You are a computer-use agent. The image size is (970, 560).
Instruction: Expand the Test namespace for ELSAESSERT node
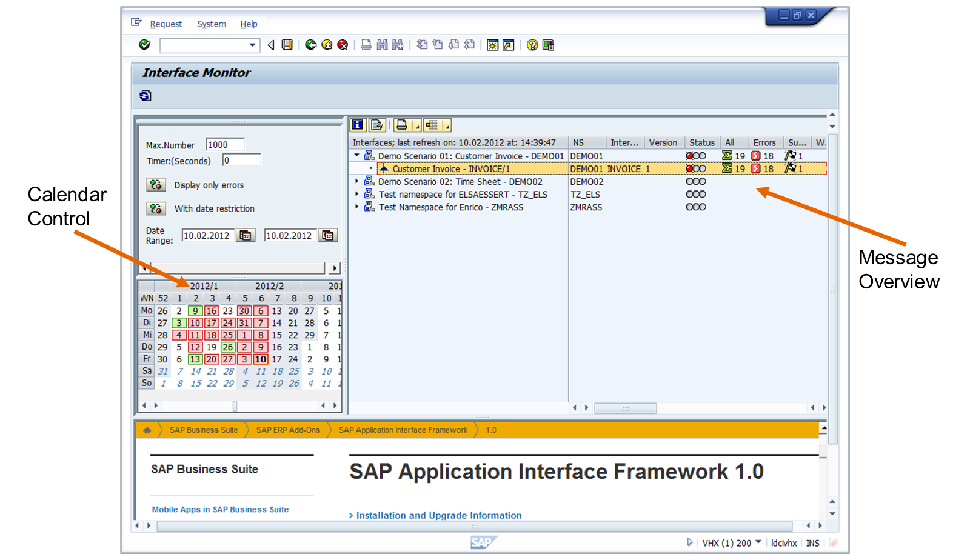(x=356, y=194)
